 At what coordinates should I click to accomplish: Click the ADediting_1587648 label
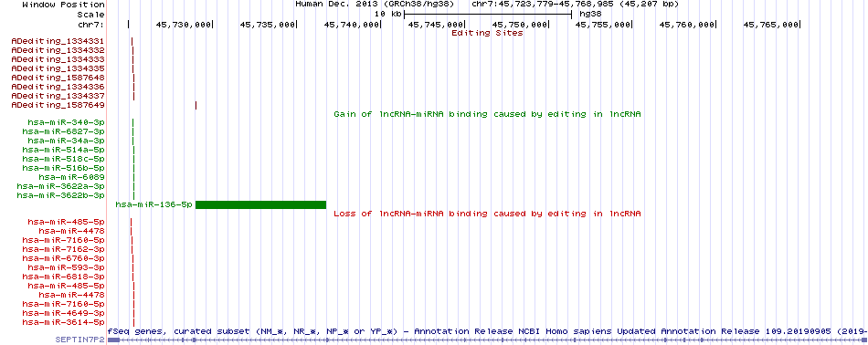coord(58,78)
